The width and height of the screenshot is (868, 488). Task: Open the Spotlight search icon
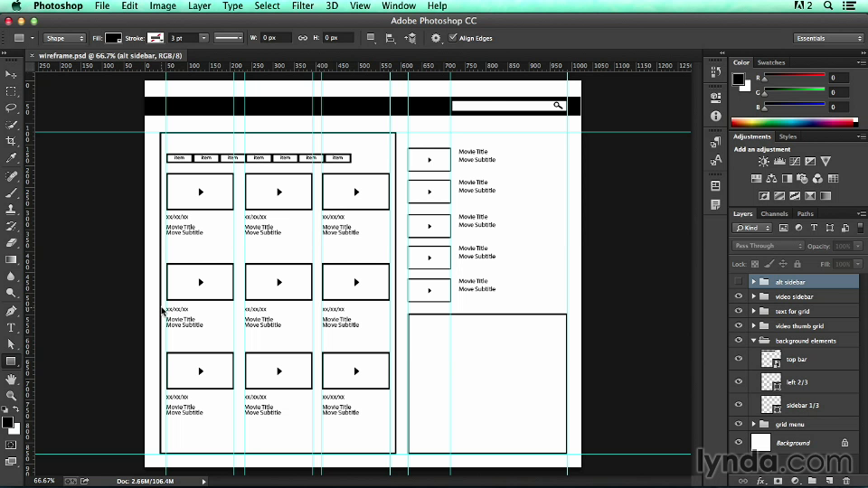(828, 5)
